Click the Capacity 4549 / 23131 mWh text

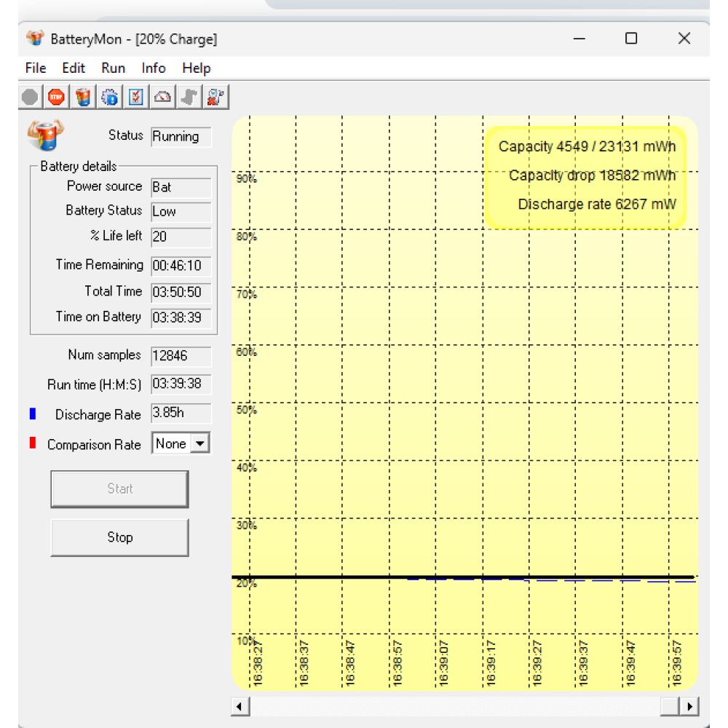point(587,147)
